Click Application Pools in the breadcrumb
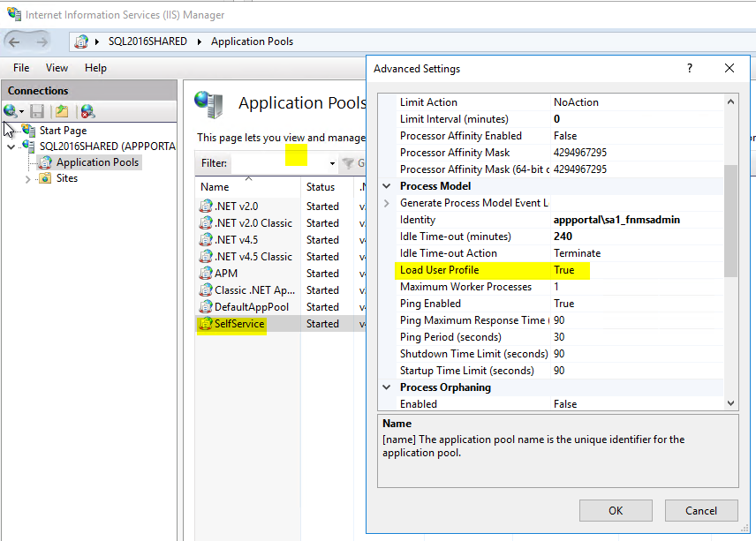The image size is (756, 541). 253,41
